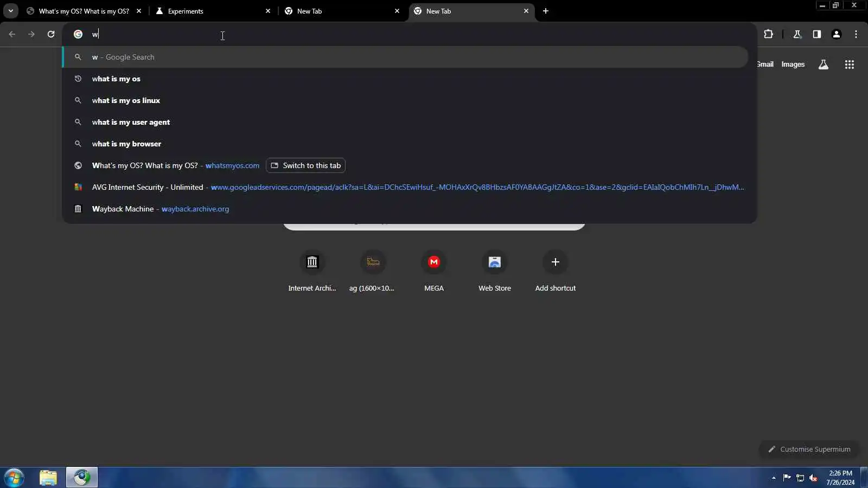Click the Google icon in address bar
Screen dimensions: 868x488
[78, 34]
